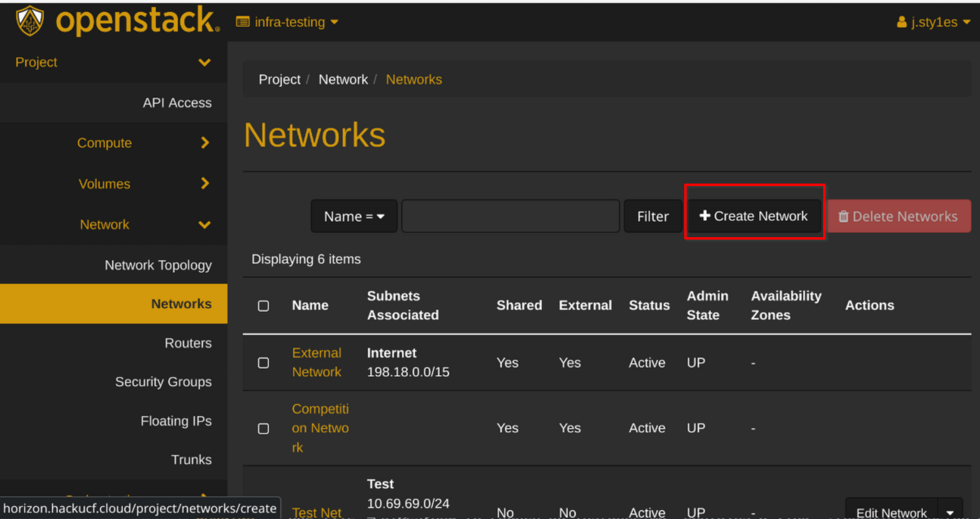
Task: Click the Name column header
Action: click(310, 305)
